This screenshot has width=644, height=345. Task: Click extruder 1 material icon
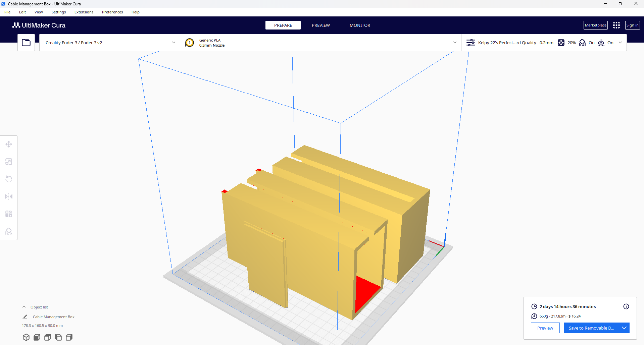[x=190, y=43]
